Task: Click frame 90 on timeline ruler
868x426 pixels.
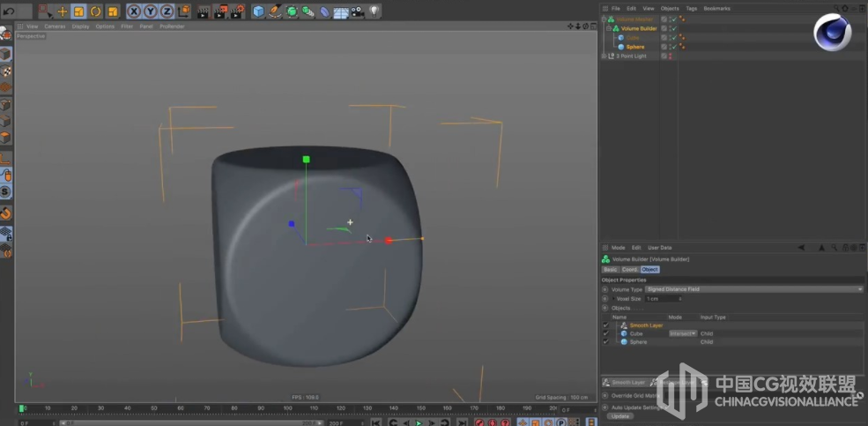Action: click(x=261, y=408)
